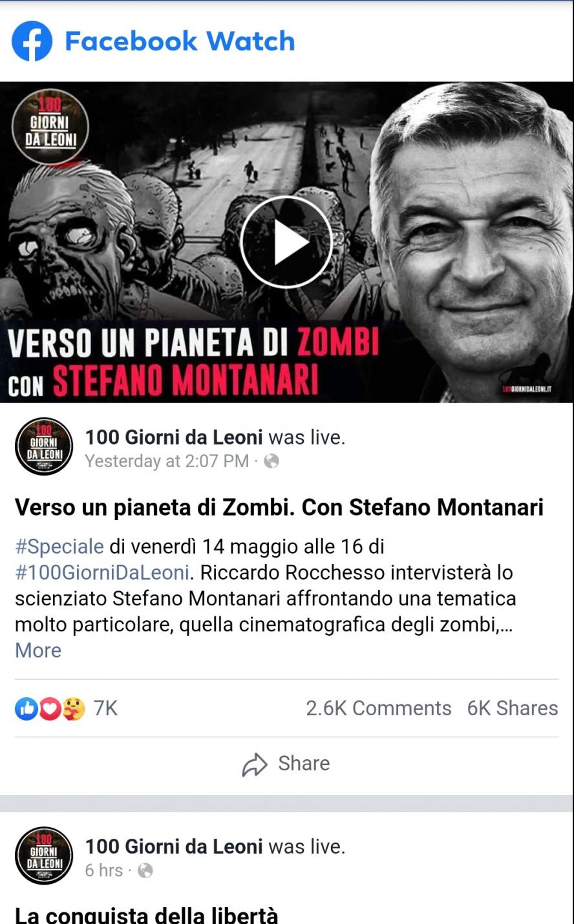Open the Facebook Watch heading

[x=180, y=41]
